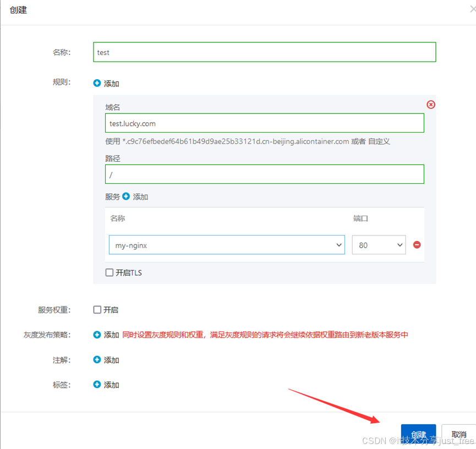Click the 路径 input field containing slash
The height and width of the screenshot is (449, 476).
tap(264, 174)
